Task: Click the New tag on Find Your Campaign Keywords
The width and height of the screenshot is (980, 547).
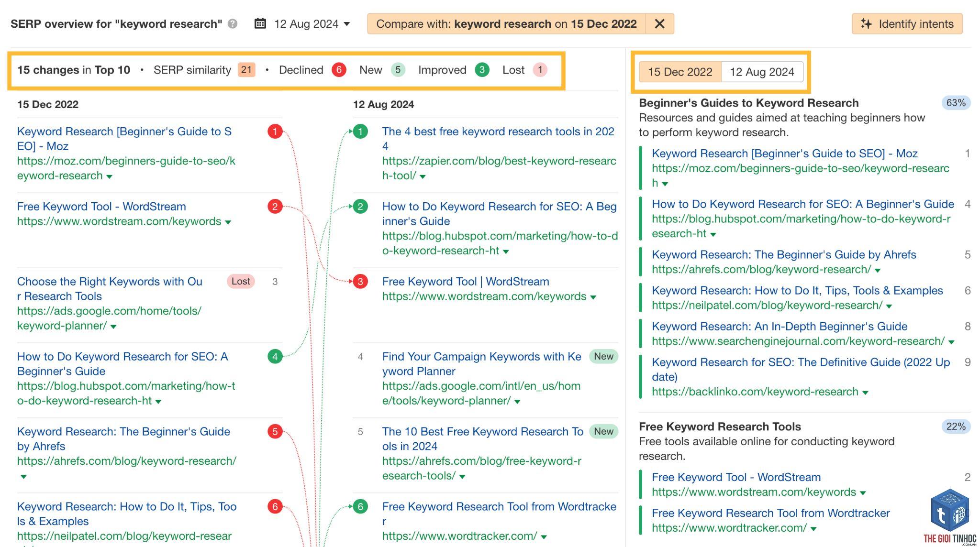Action: click(x=603, y=357)
